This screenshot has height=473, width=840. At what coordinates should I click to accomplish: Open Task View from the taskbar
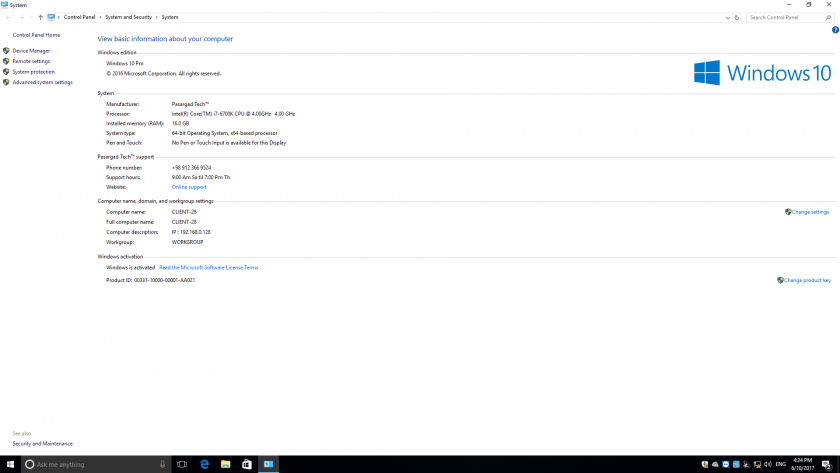[182, 464]
